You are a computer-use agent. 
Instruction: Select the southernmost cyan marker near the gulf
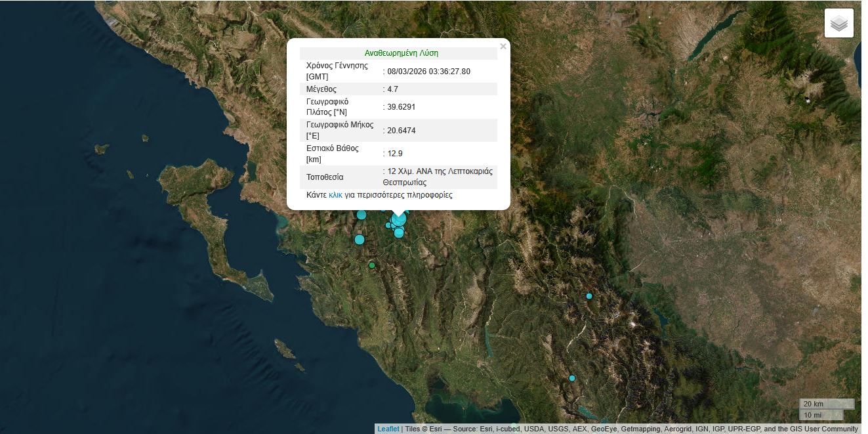tap(572, 378)
